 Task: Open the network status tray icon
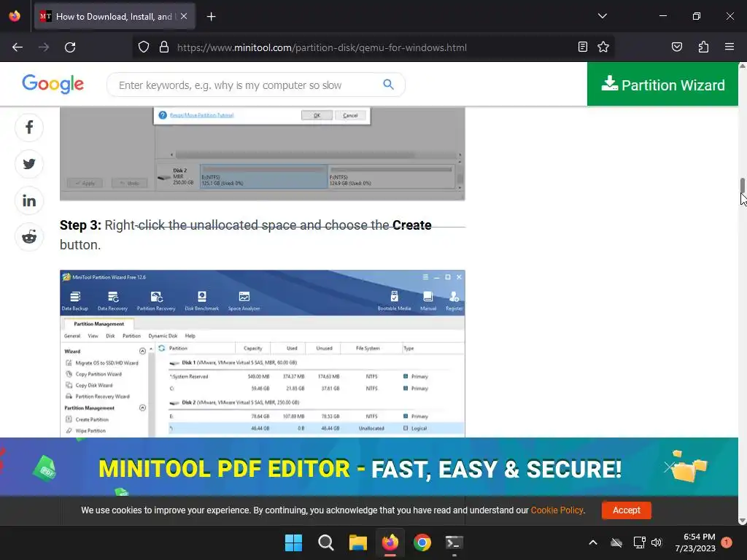[639, 542]
